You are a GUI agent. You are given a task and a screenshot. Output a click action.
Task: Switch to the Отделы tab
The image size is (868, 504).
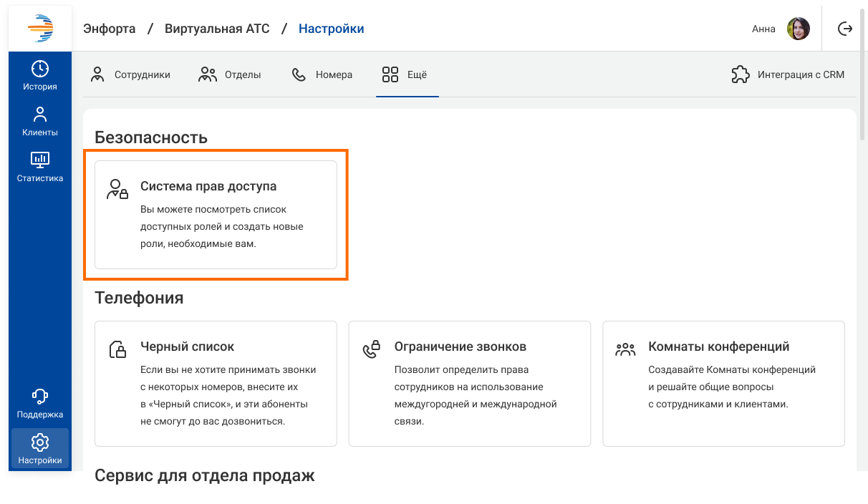click(x=229, y=74)
